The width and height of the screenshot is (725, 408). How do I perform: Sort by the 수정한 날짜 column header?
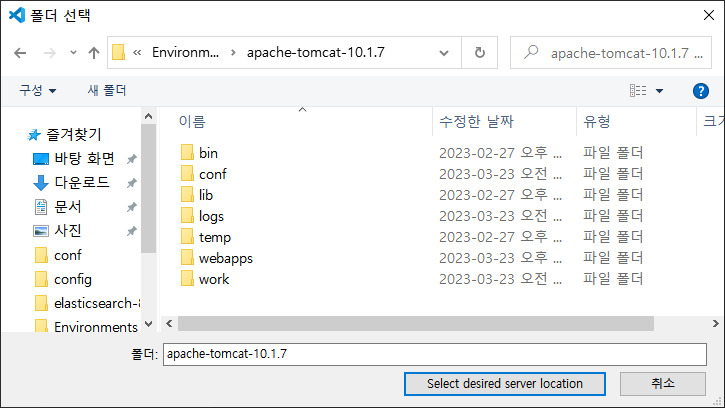click(x=476, y=122)
